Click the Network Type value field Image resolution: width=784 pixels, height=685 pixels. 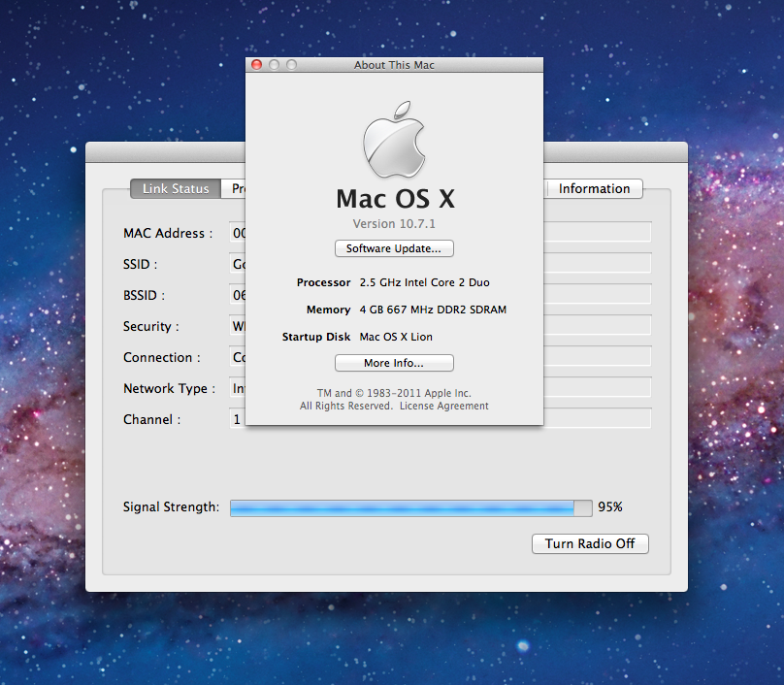[237, 387]
